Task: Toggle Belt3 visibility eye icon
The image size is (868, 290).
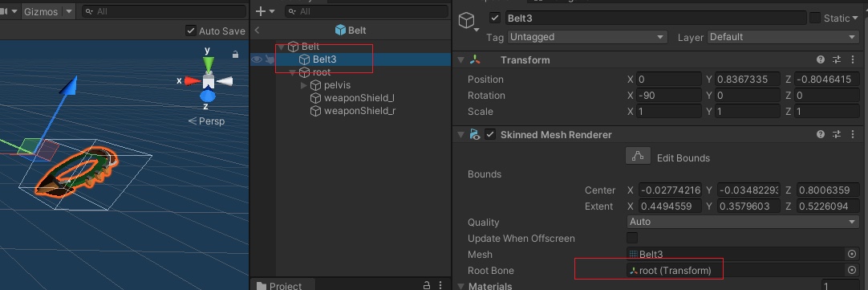Action: 256,59
